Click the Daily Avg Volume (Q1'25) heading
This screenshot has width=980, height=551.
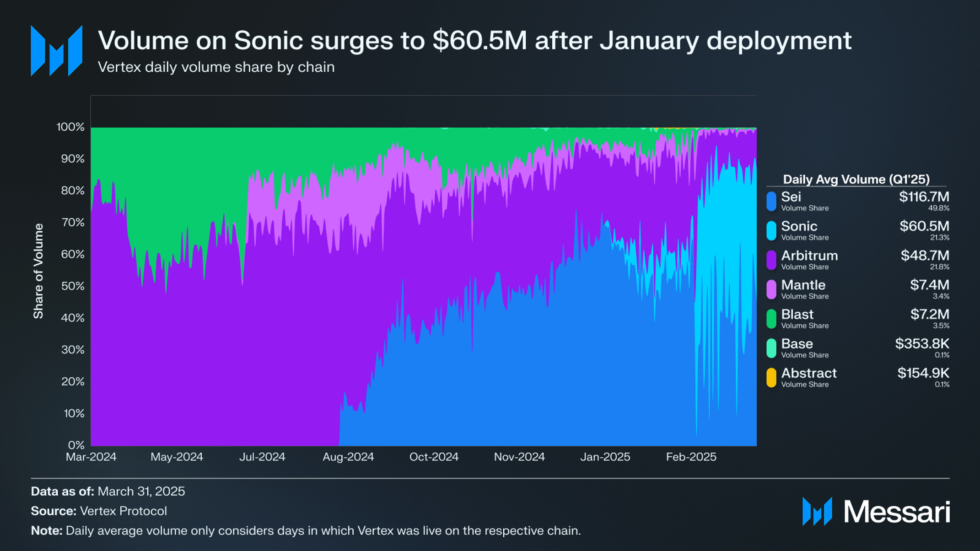click(856, 179)
